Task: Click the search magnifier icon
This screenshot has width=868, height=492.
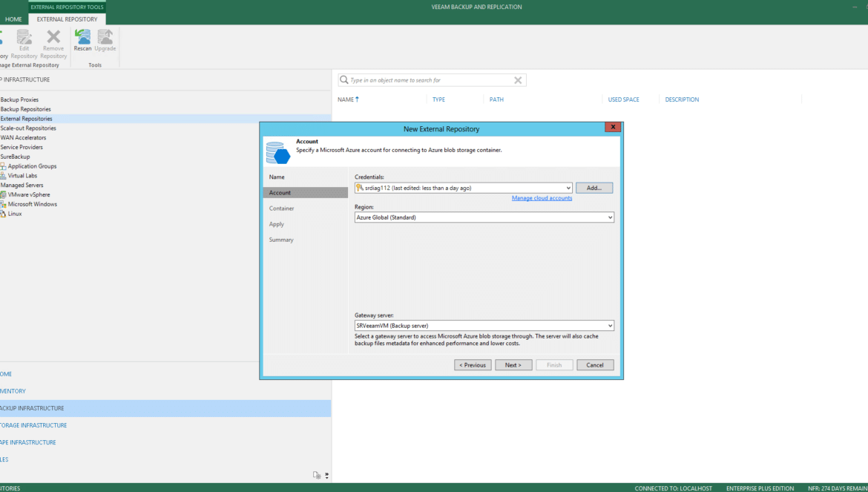Action: point(343,79)
